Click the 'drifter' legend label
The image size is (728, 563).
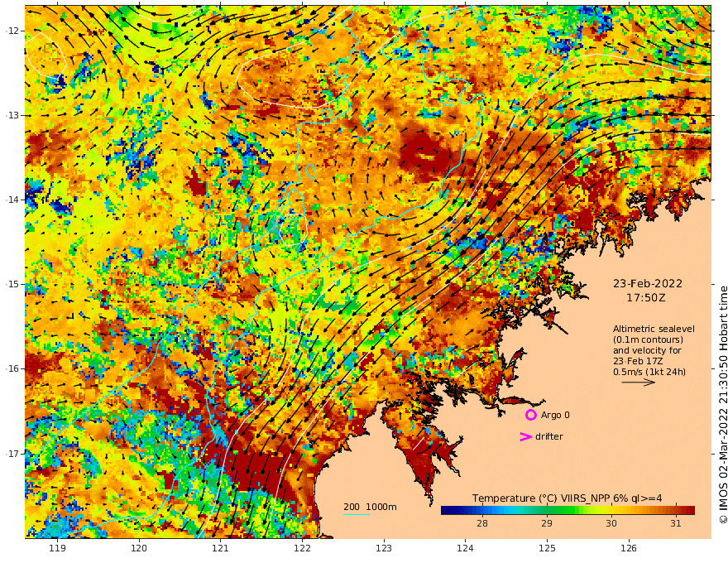[549, 436]
